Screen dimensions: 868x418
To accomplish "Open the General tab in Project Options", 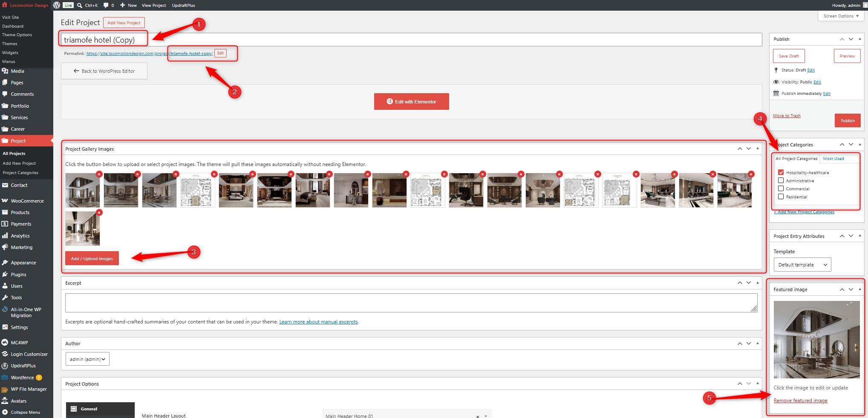I will (100, 409).
